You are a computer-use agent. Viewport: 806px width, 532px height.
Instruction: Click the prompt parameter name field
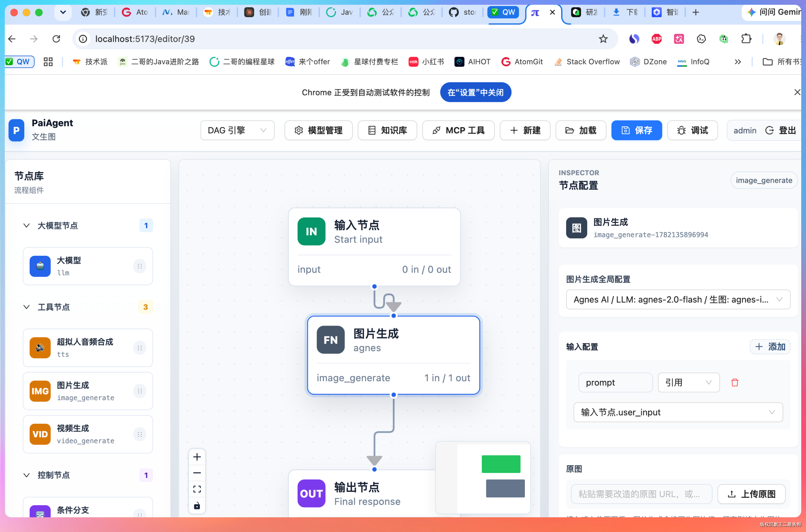pyautogui.click(x=615, y=383)
